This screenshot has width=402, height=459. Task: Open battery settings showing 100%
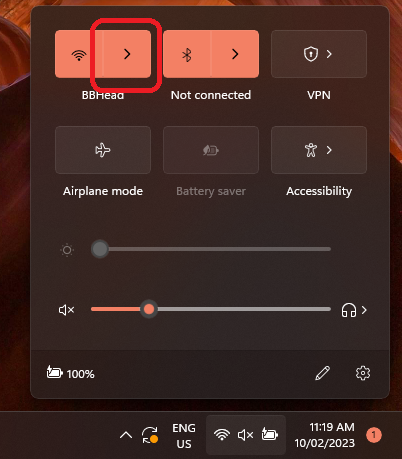tap(70, 373)
